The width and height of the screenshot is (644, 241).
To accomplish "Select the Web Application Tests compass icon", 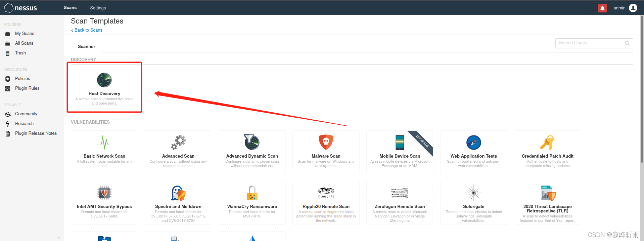I will coord(474,143).
